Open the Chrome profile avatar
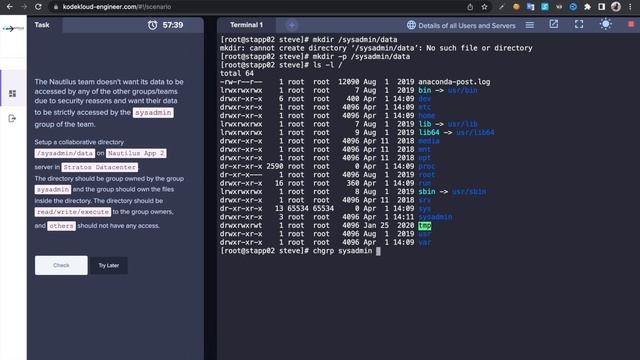 tap(616, 7)
